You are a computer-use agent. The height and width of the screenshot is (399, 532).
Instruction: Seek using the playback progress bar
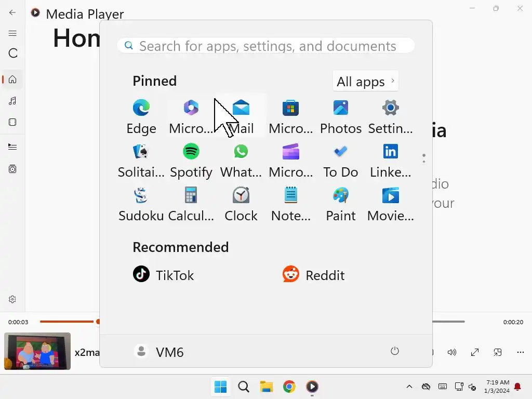(x=252, y=321)
